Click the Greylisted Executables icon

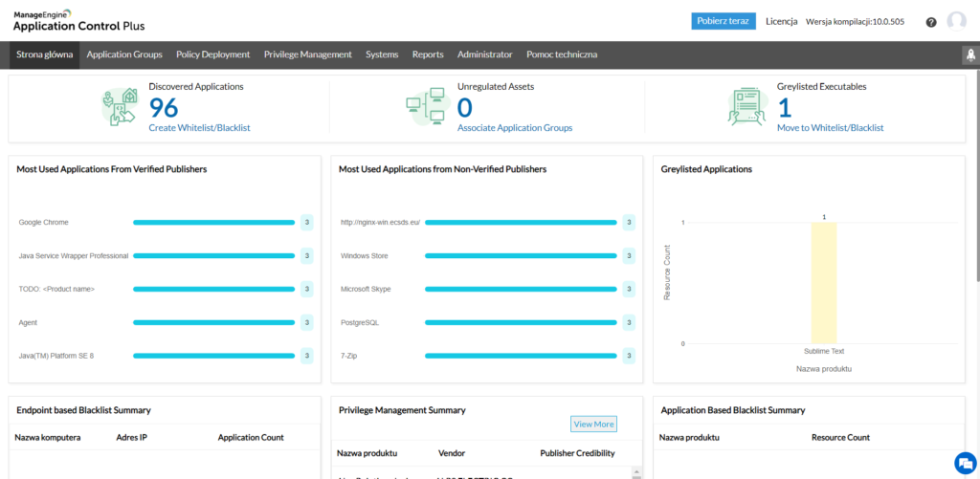747,107
